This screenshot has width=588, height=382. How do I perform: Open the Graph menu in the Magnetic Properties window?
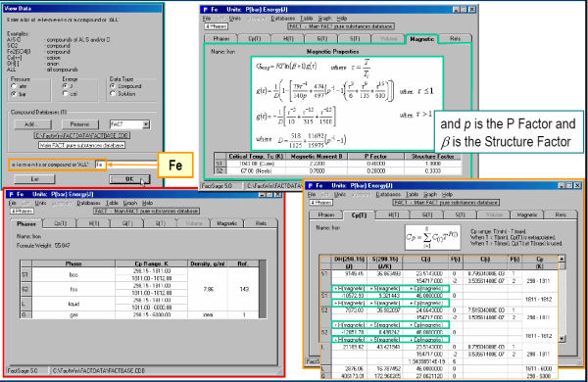(324, 18)
